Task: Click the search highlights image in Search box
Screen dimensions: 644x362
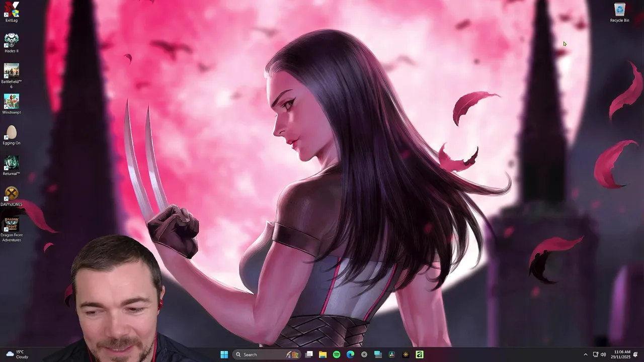Action: pyautogui.click(x=292, y=354)
